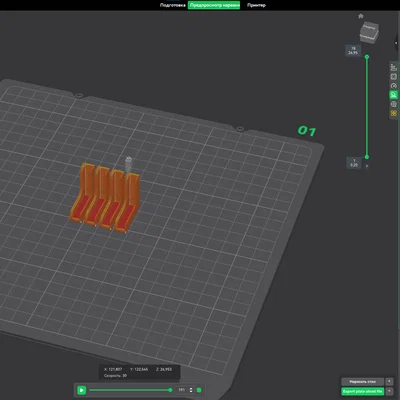Open the topmost icon in right sidebar
This screenshot has height=400, width=400.
[394, 67]
